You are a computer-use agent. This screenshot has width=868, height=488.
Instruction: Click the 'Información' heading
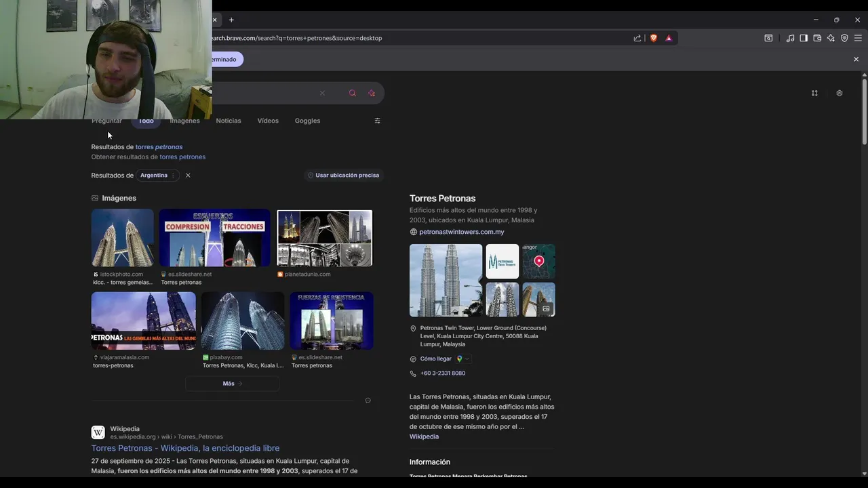click(x=430, y=462)
